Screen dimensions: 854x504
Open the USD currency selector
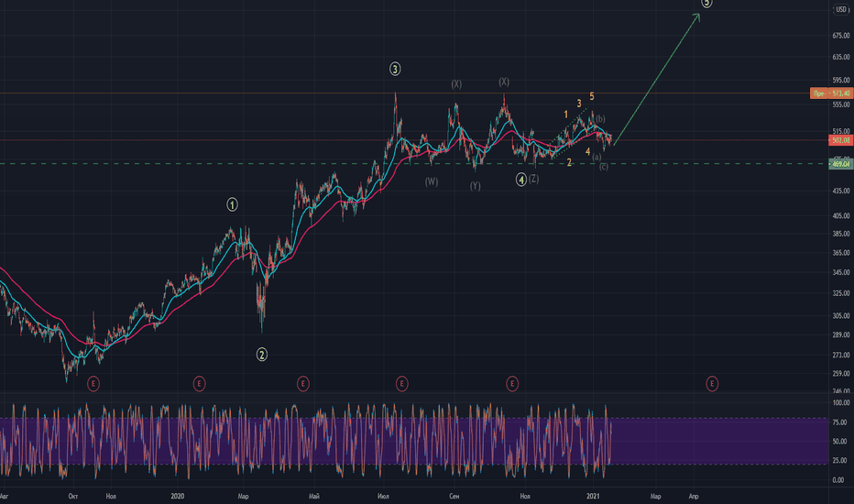[x=841, y=9]
